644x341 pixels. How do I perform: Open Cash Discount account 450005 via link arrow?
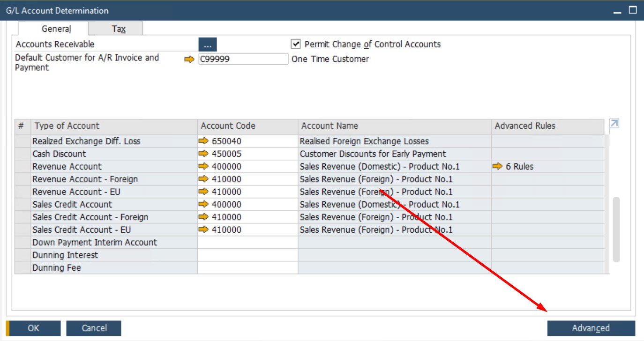point(203,153)
